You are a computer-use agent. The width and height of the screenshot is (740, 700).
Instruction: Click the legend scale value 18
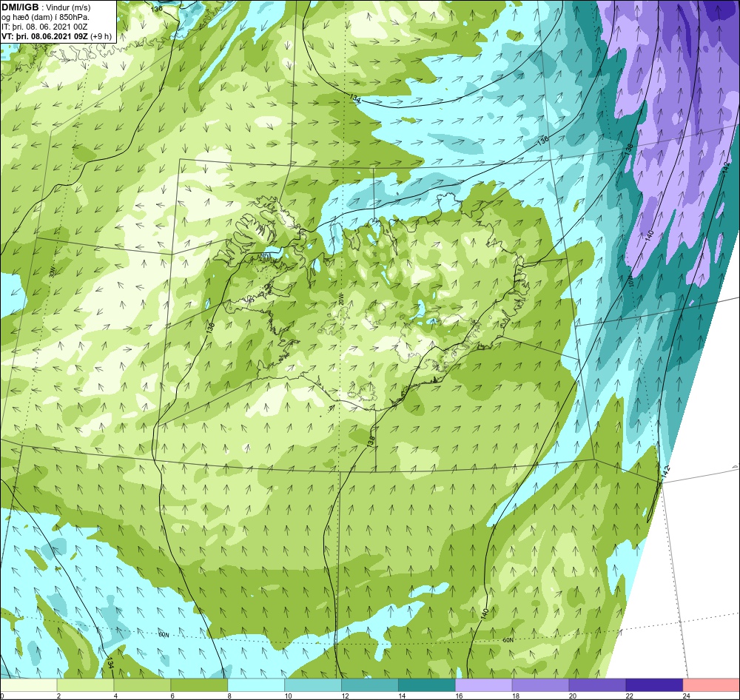click(516, 696)
